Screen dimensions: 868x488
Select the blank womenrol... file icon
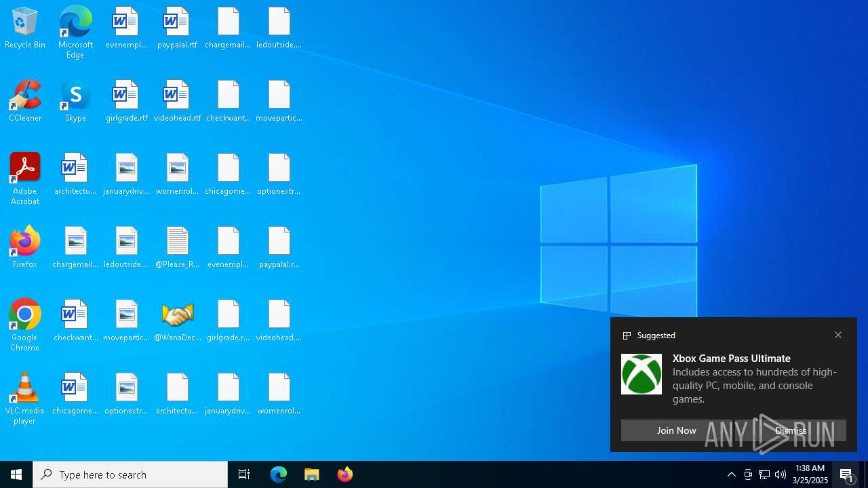point(279,394)
